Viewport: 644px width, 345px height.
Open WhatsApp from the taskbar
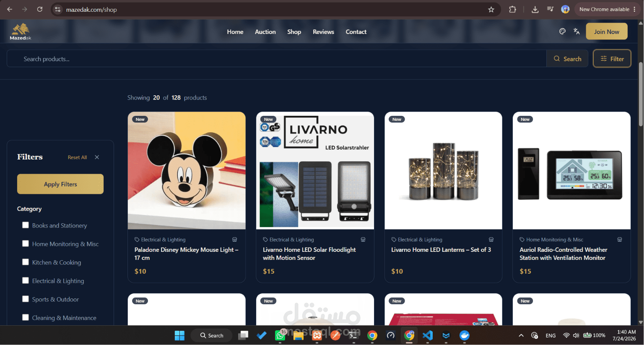[x=280, y=335]
